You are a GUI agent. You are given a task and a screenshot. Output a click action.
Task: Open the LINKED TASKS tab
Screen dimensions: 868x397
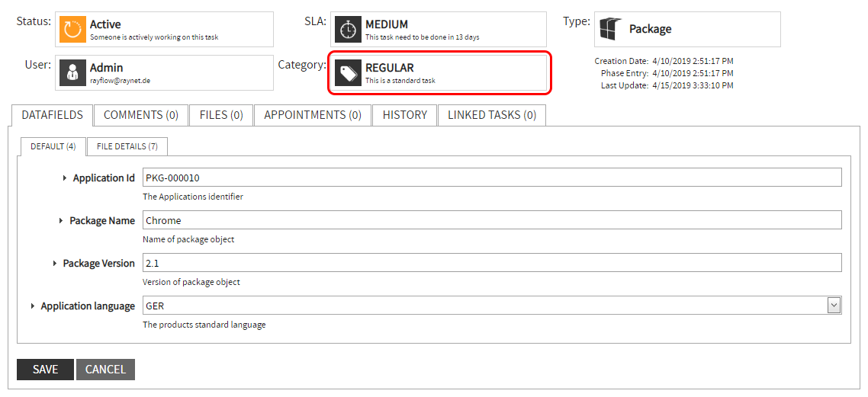coord(492,115)
